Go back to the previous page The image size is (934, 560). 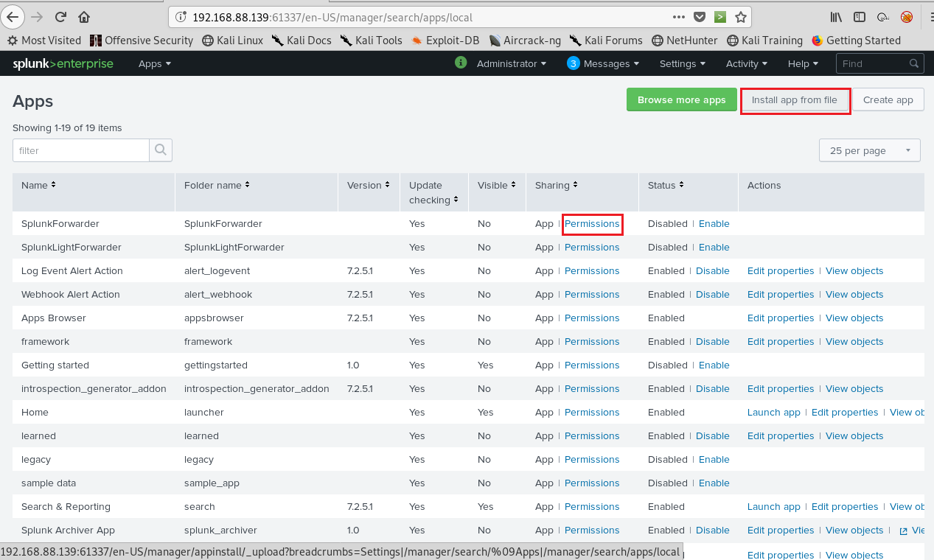click(x=13, y=16)
